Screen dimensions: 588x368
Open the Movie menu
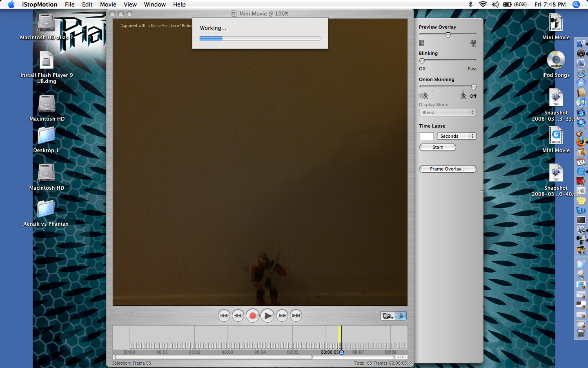108,4
